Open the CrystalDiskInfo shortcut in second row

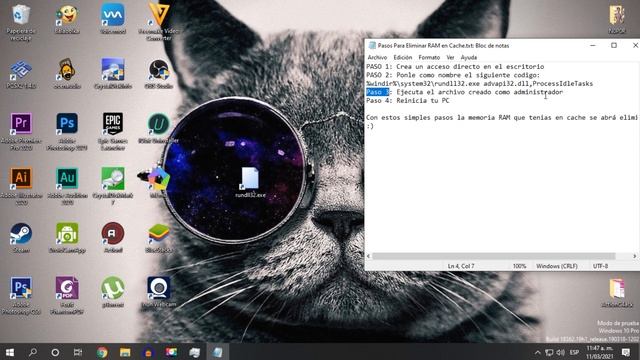(x=113, y=74)
